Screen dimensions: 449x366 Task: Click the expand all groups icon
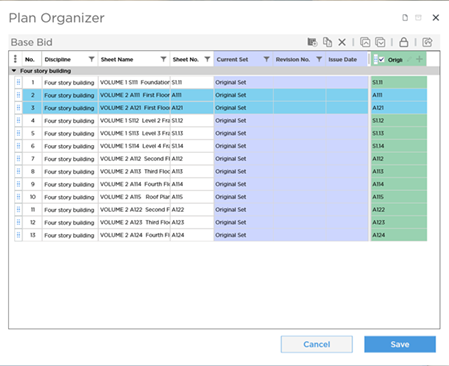[x=380, y=42]
